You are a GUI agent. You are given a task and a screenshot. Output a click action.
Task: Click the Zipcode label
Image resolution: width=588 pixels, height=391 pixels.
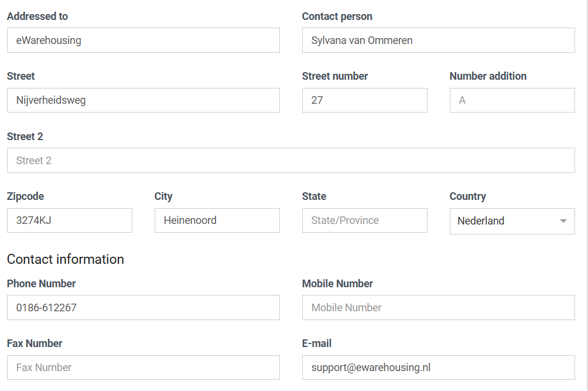point(26,196)
